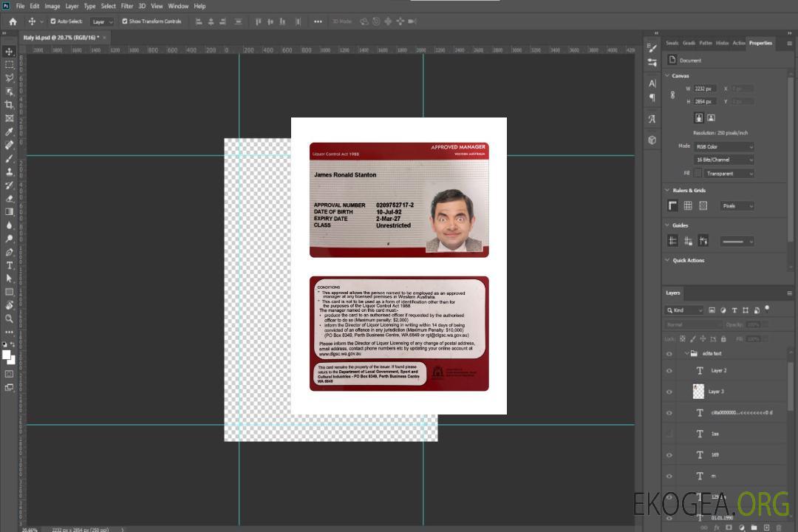Viewport: 798px width, 532px height.
Task: Open the Filter menu
Action: [127, 6]
